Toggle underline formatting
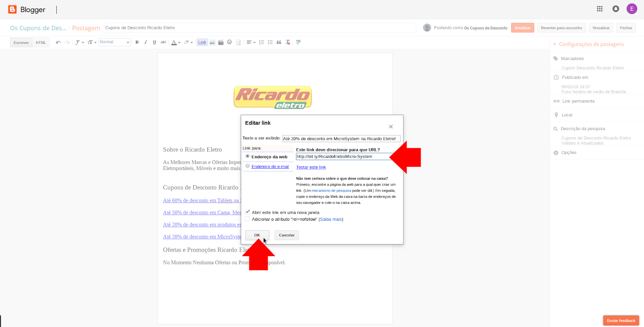644x327 pixels. click(154, 42)
